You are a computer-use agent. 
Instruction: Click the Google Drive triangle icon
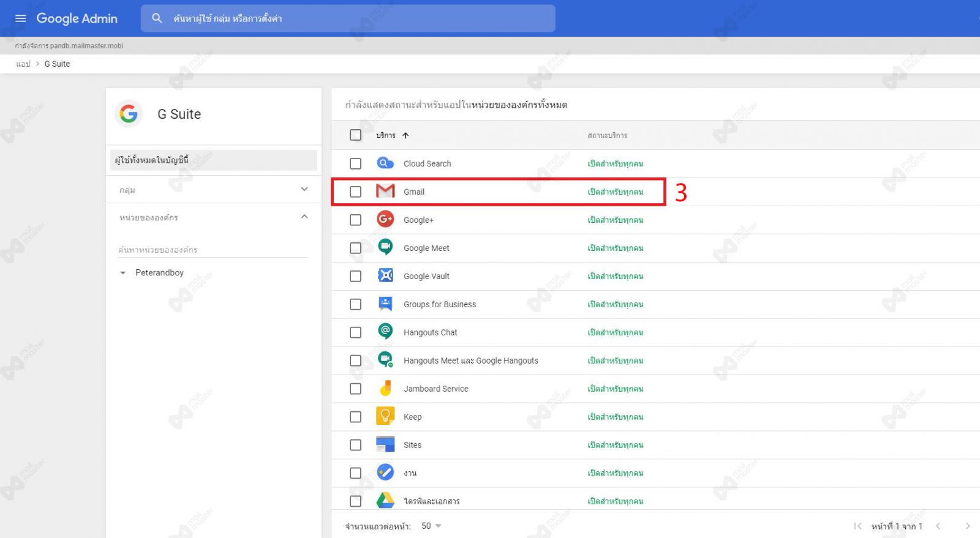385,501
